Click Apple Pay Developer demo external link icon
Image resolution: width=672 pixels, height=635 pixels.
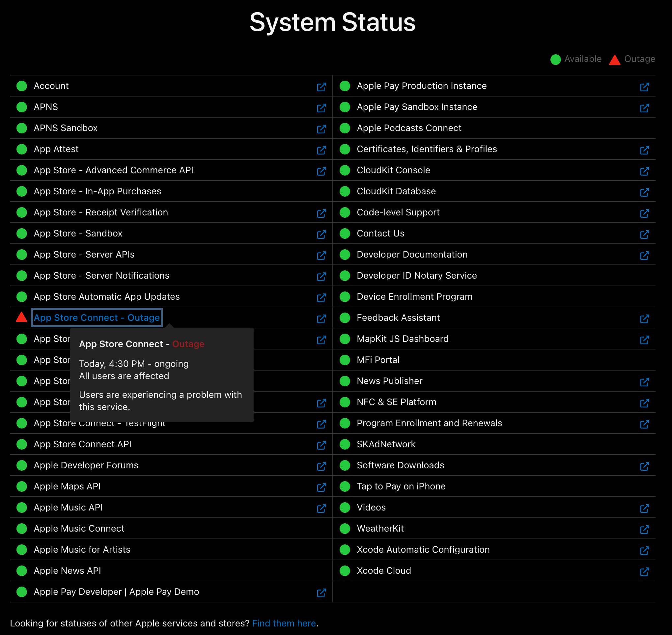click(321, 593)
